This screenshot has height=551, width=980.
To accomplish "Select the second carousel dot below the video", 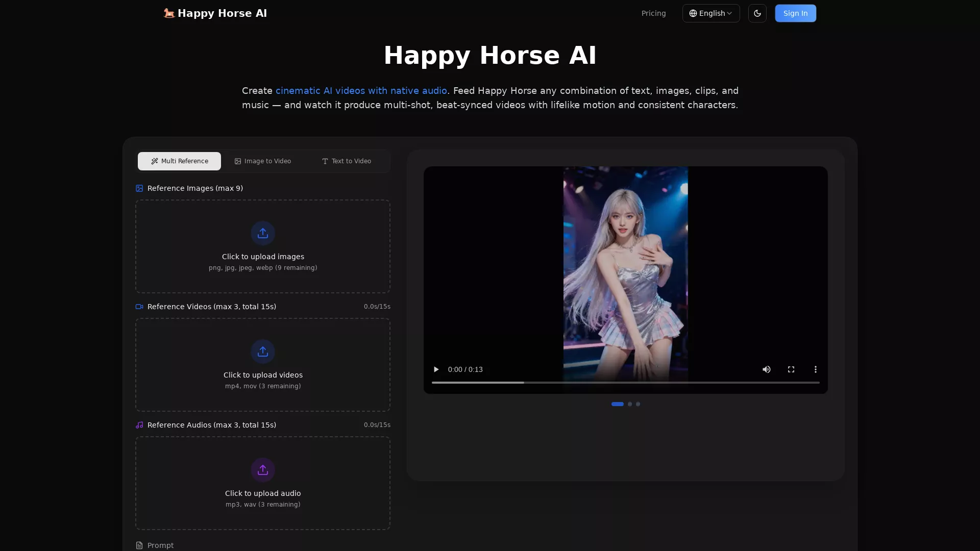I will [x=629, y=404].
